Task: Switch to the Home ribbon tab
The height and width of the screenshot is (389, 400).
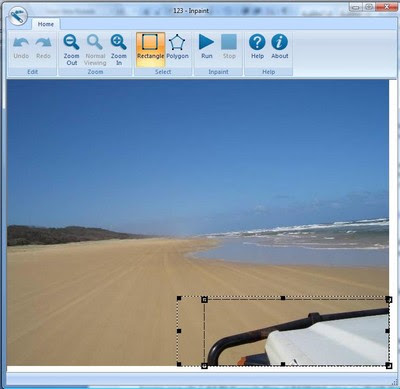Action: [46, 24]
